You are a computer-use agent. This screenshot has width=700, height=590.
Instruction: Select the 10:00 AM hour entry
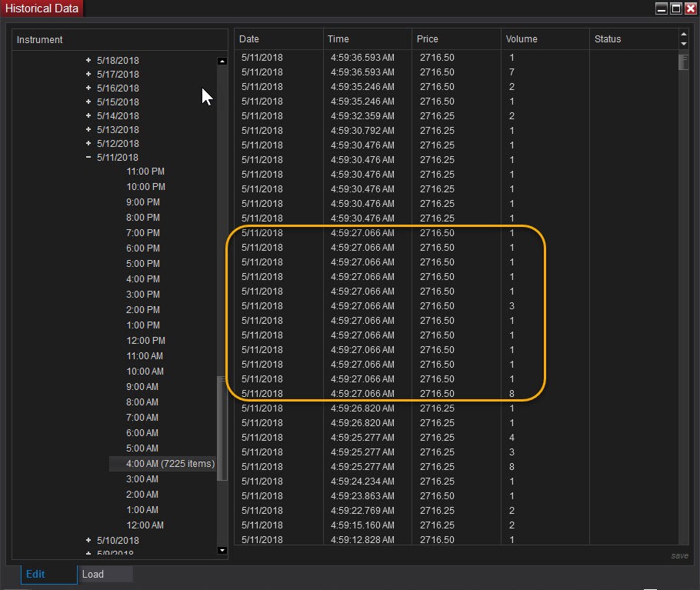click(x=145, y=372)
